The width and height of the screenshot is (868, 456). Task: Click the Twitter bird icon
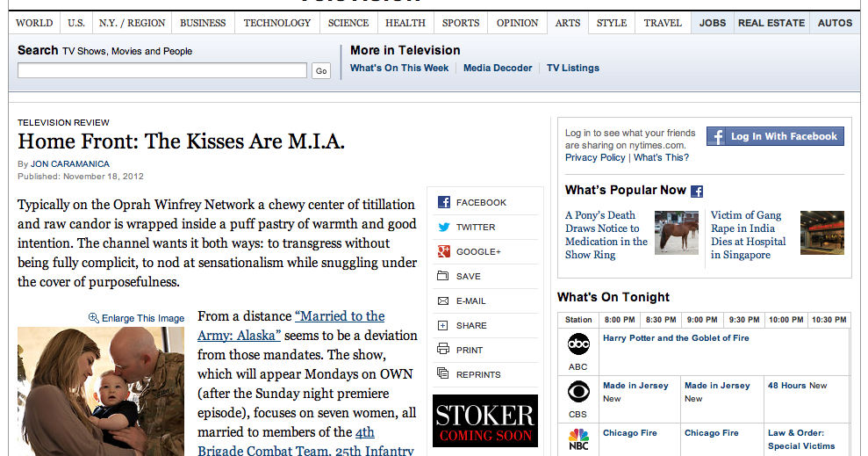443,228
